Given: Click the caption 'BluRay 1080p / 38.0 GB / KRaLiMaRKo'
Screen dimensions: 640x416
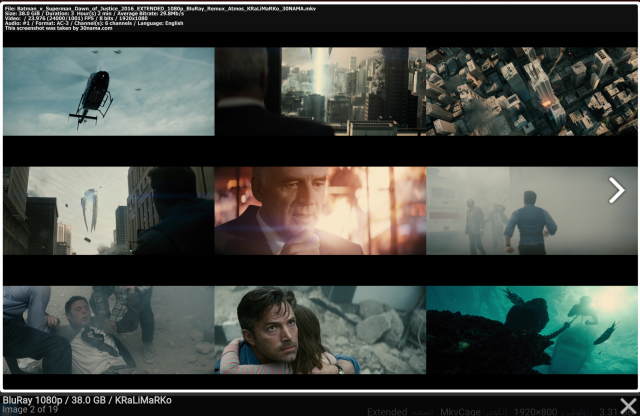Looking at the screenshot, I should (x=87, y=400).
